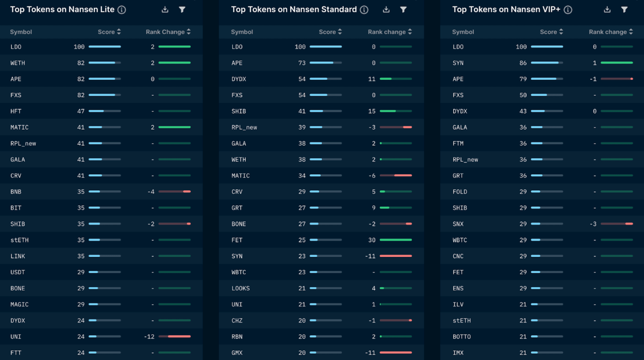Open ENS token in Nansen VIP+
The width and height of the screenshot is (644, 360).
(x=458, y=288)
